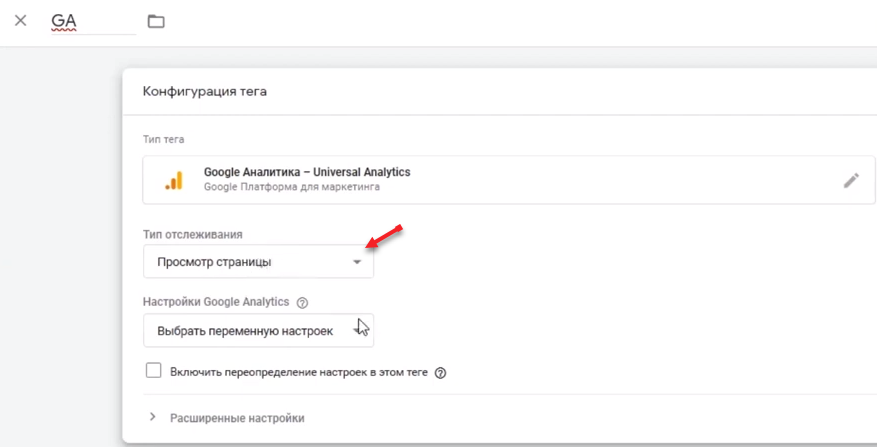Image resolution: width=877 pixels, height=447 pixels.
Task: Click the "Google Платформа для маркетинга" subtitle
Action: point(291,187)
